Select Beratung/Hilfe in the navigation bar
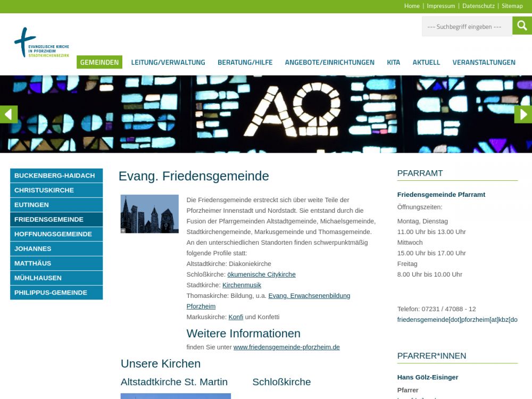The image size is (532, 399). [x=245, y=62]
